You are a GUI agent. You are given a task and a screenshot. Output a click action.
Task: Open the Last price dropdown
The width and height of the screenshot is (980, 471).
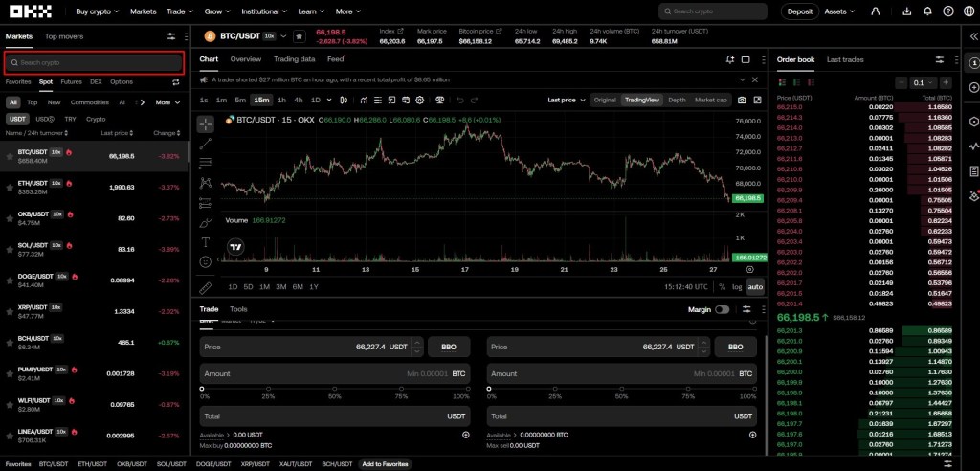pos(567,101)
